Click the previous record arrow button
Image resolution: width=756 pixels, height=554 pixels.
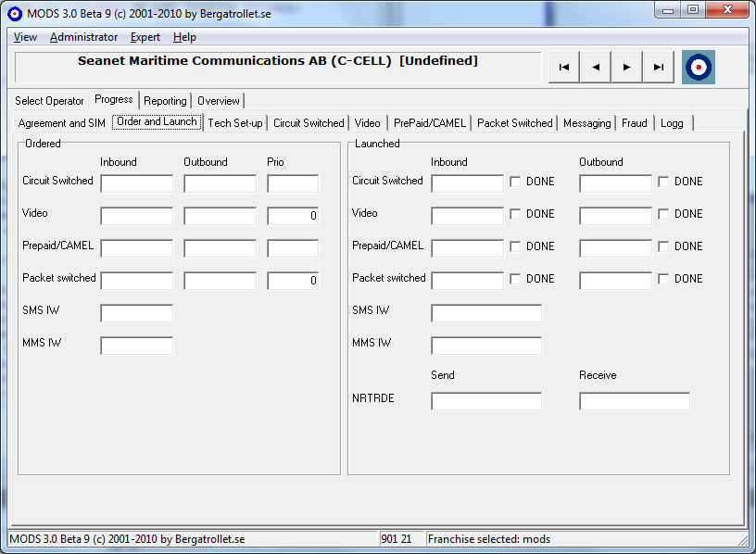[x=596, y=67]
